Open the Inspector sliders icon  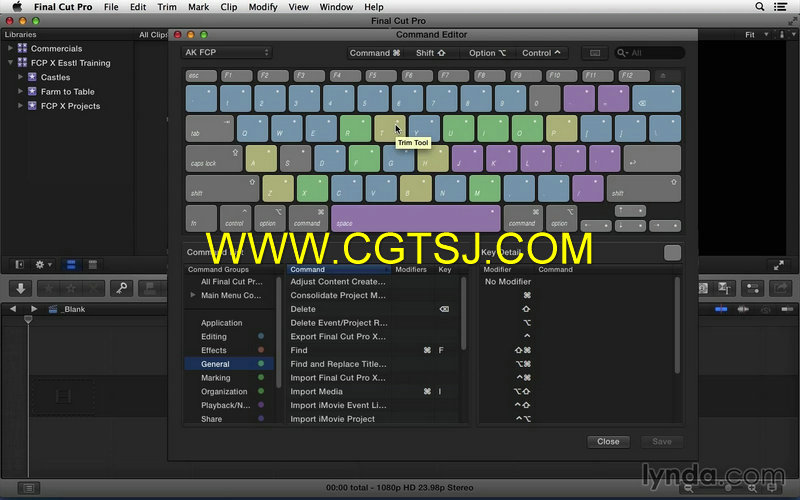click(753, 288)
